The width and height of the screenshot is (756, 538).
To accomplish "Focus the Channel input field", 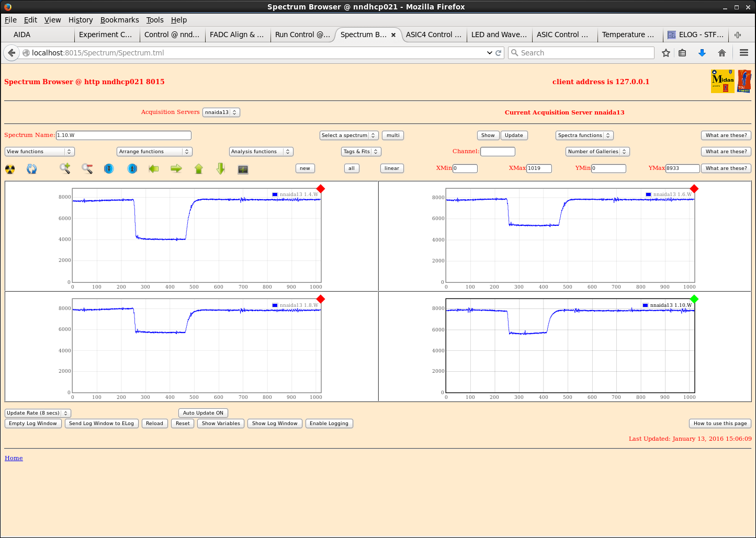I will point(498,152).
